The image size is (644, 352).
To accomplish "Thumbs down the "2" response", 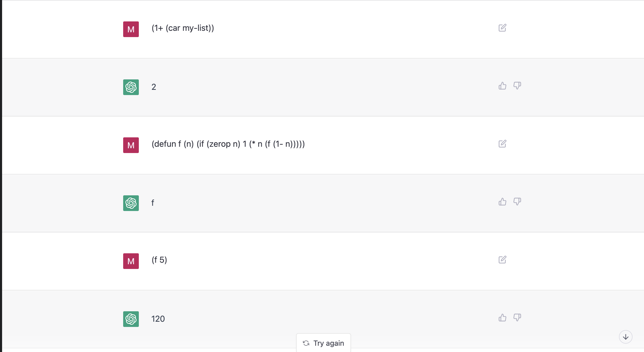I will tap(517, 86).
